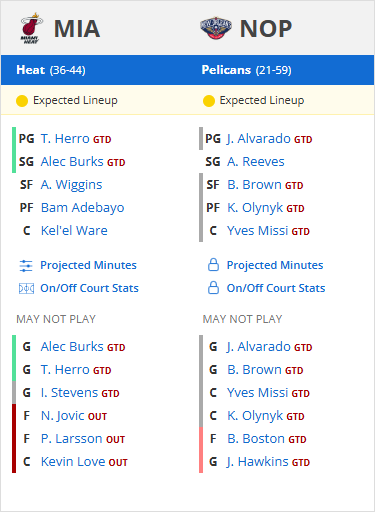Open Pelicans On/Off Court Stats link

[x=276, y=288]
